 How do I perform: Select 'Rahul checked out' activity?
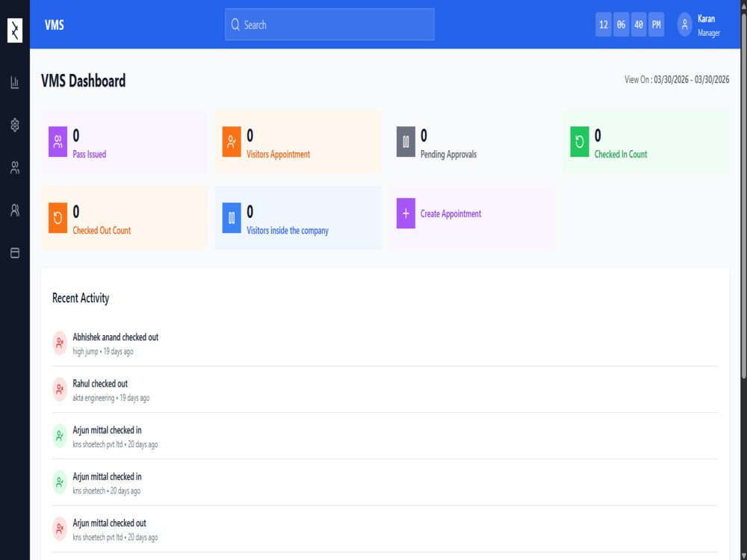pos(100,384)
